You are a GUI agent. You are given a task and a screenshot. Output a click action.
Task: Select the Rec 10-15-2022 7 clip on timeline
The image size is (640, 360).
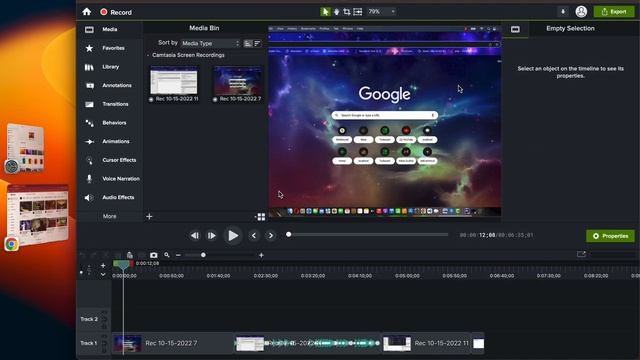[x=173, y=343]
